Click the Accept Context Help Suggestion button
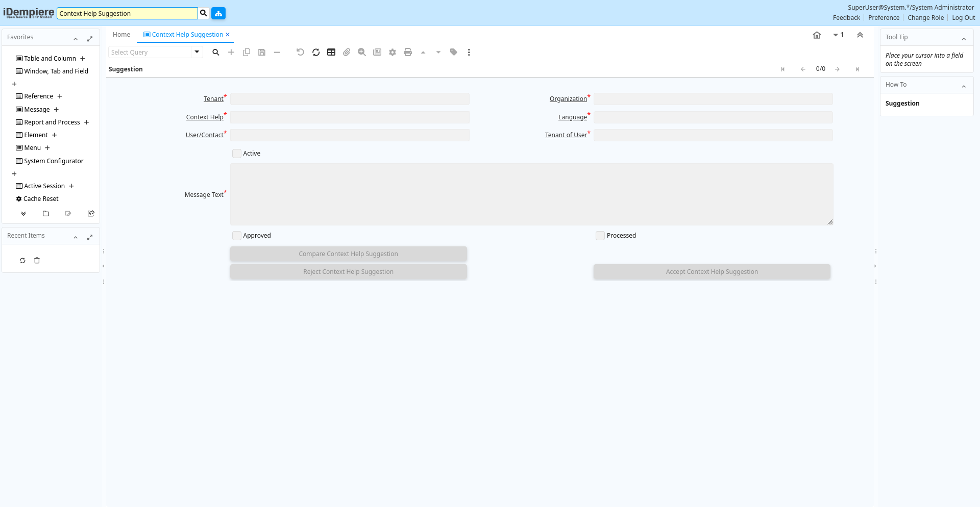Screen dimensions: 980x507 [x=712, y=272]
